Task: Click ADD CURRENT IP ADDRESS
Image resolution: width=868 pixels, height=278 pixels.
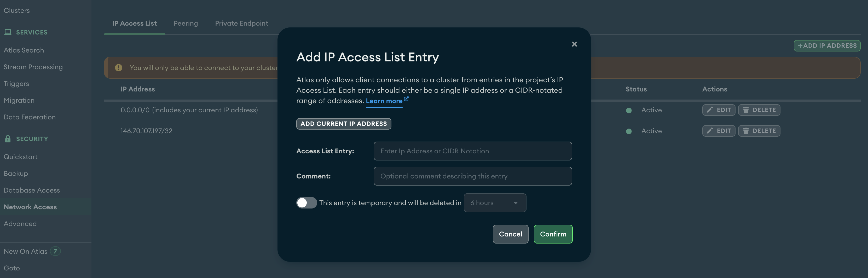Action: tap(343, 124)
